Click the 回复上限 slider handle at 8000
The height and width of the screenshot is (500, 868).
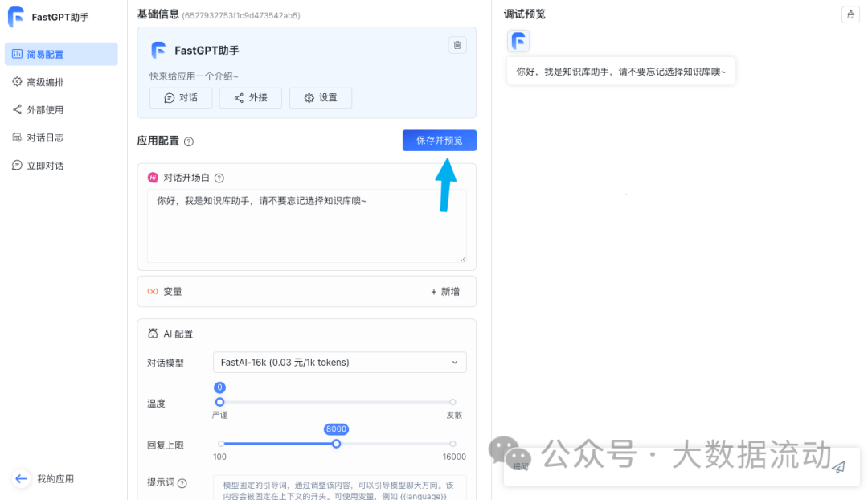coord(336,443)
